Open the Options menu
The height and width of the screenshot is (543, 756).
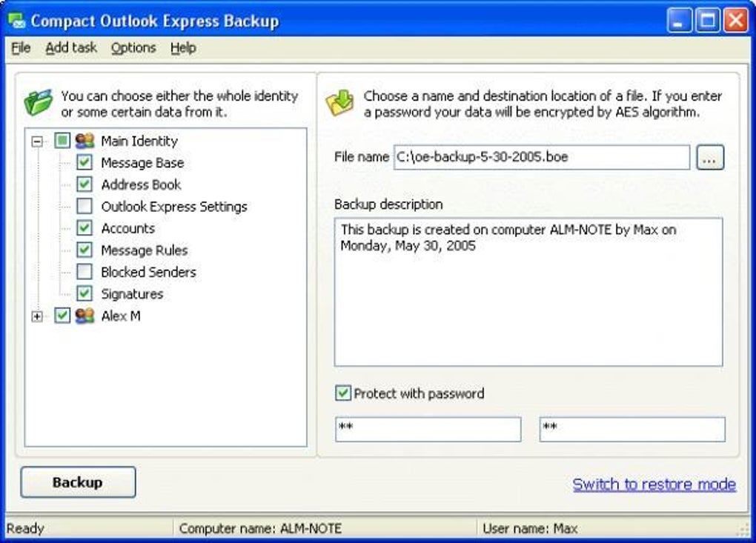click(x=133, y=47)
